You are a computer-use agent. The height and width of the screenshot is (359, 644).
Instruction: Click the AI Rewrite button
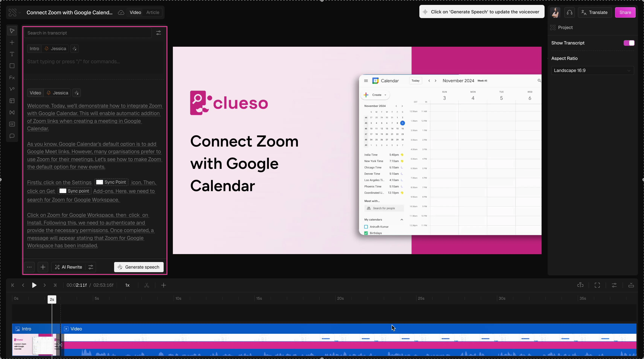[69, 267]
